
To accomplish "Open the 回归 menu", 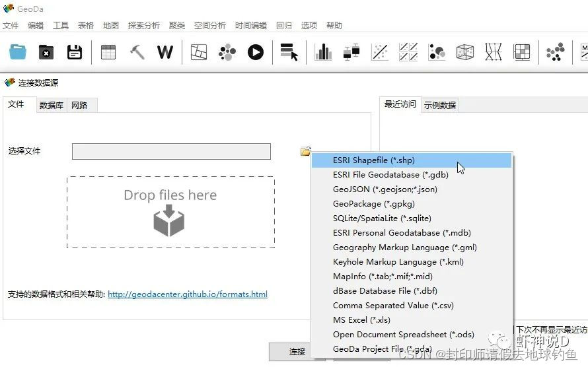I will pos(284,26).
